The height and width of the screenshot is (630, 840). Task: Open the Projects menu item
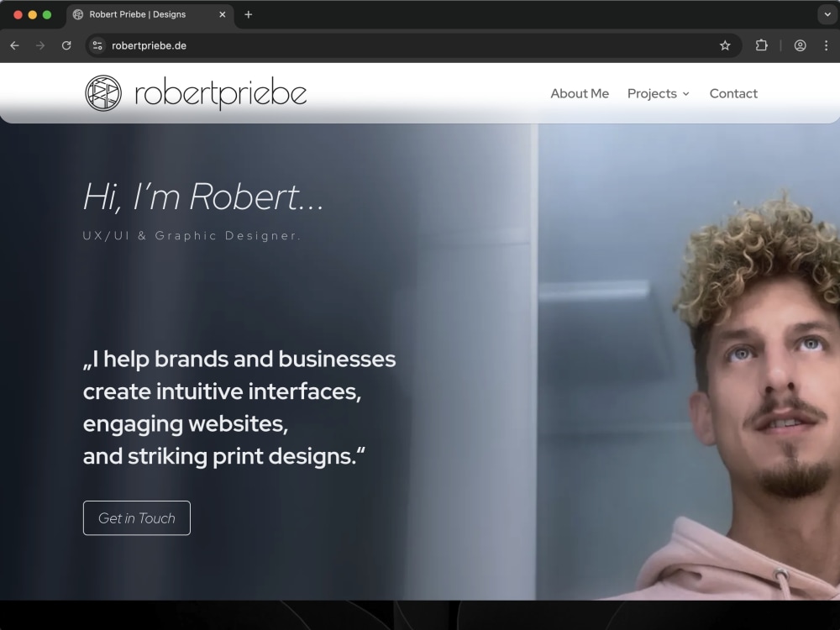point(652,94)
